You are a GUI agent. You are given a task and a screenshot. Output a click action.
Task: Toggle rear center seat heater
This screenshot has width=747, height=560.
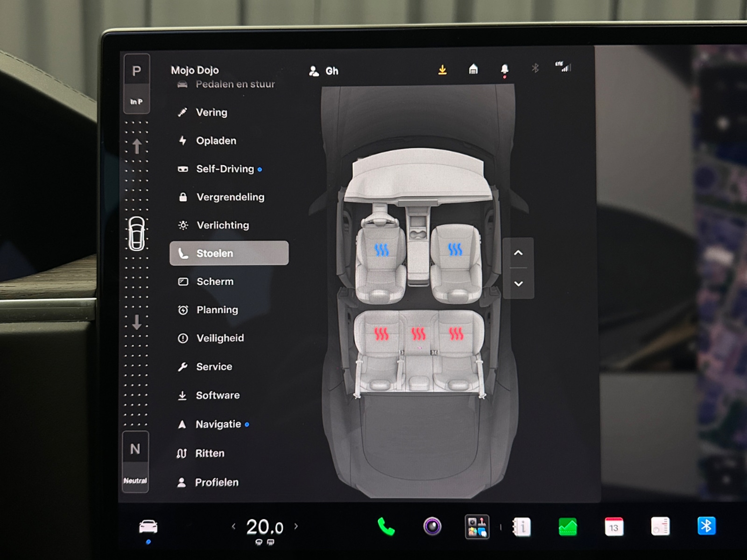[418, 334]
